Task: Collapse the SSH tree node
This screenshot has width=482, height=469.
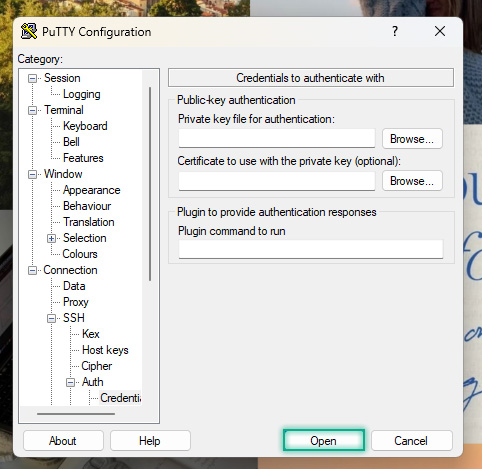Action: (51, 318)
